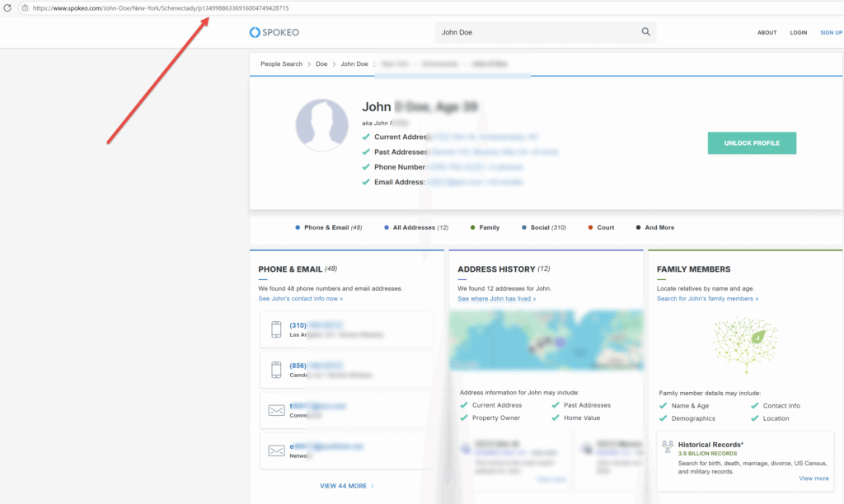Screen dimensions: 844x504
Task: Click the padlock site info icon
Action: pos(25,8)
